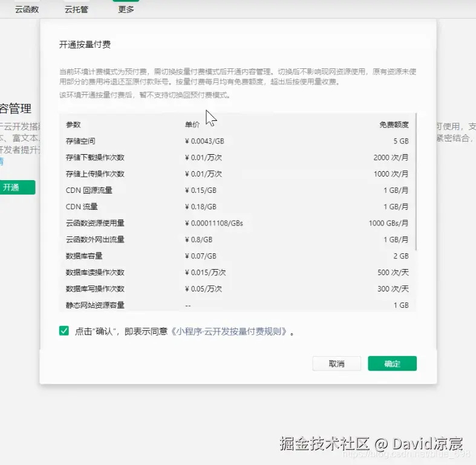Open the 小程序·云开发按量付费规则 link
The height and width of the screenshot is (465, 476).
pos(229,331)
